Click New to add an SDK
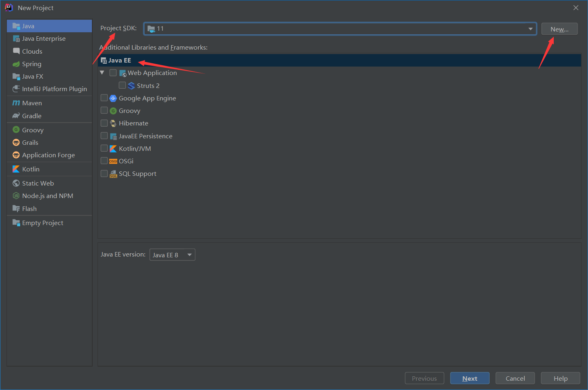The height and width of the screenshot is (390, 588). point(559,29)
